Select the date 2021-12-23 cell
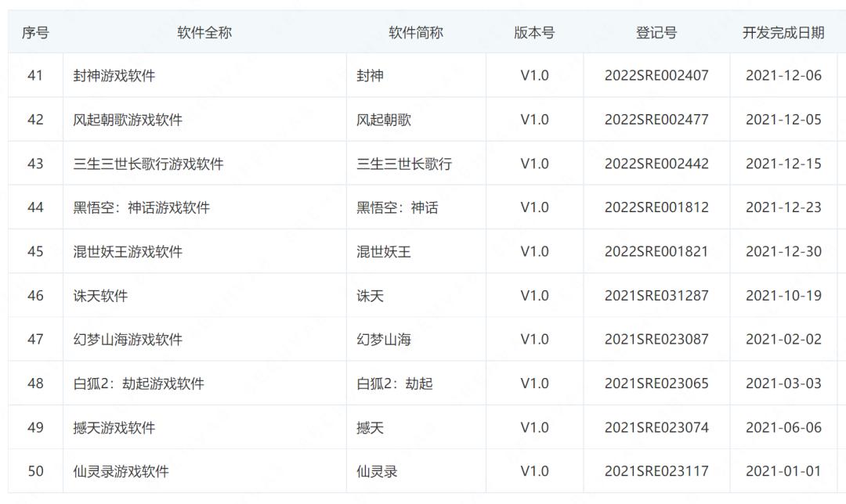The width and height of the screenshot is (846, 504). (783, 208)
